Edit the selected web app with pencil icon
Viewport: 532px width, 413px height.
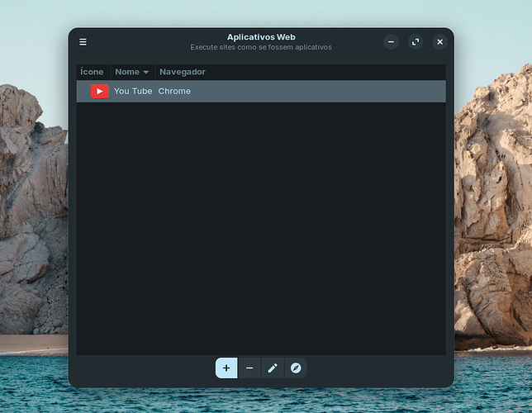pos(273,368)
